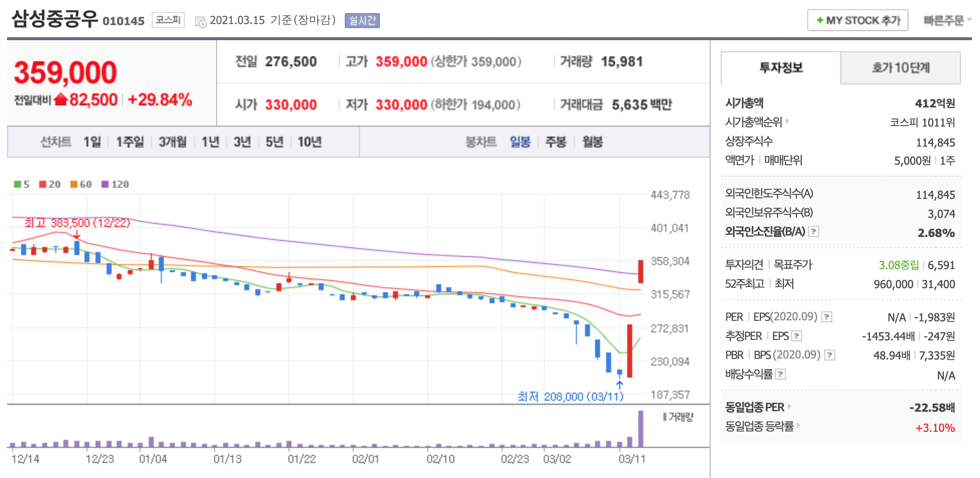Select 1주일 line chart period
The image size is (980, 478).
coord(130,142)
